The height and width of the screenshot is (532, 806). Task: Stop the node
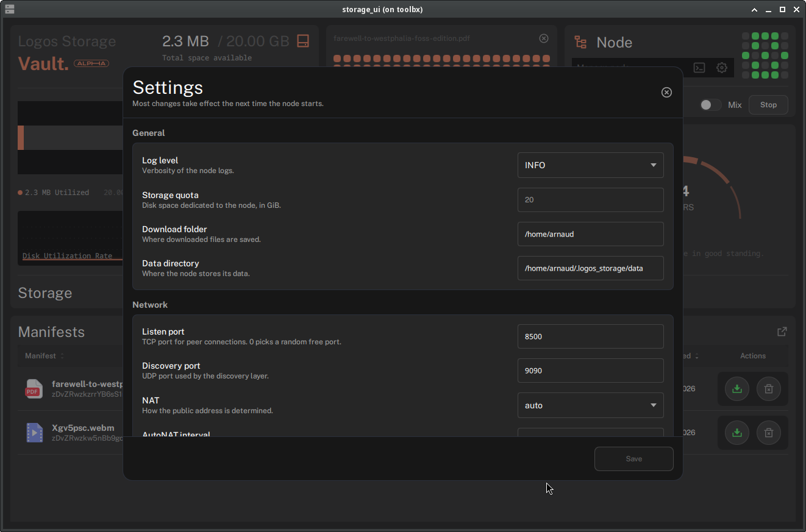pos(768,105)
